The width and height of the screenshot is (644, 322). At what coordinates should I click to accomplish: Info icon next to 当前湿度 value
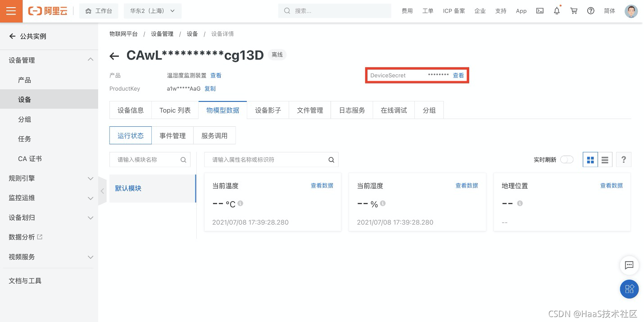coord(383,203)
